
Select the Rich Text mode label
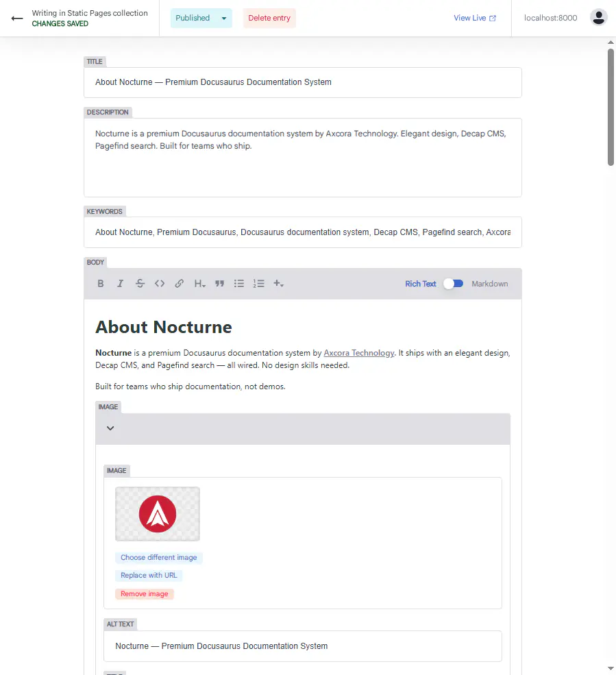pyautogui.click(x=421, y=284)
